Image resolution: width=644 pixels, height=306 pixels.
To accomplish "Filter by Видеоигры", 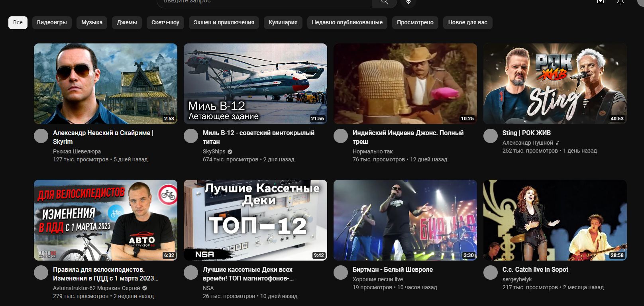I will (x=52, y=22).
